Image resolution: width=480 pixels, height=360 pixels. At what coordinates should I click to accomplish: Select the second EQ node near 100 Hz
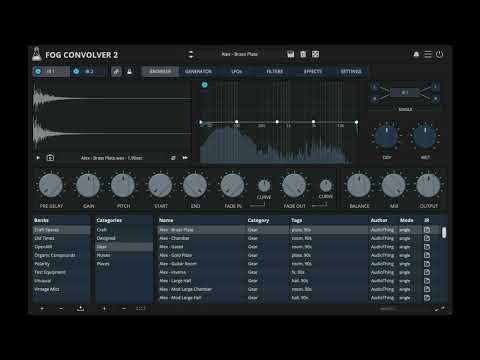[x=236, y=122]
